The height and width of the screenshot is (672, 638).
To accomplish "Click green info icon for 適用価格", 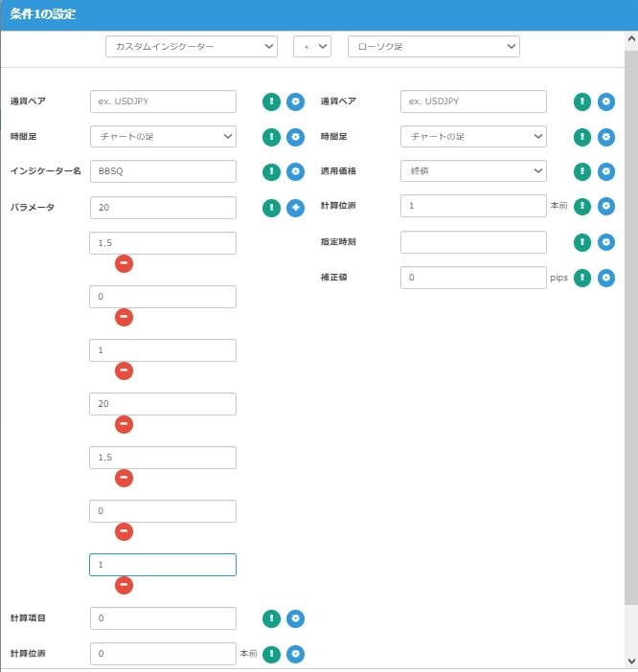I will click(582, 172).
